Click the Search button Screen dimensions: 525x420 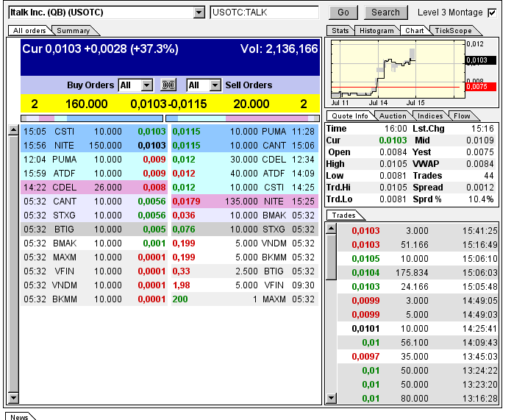[386, 13]
